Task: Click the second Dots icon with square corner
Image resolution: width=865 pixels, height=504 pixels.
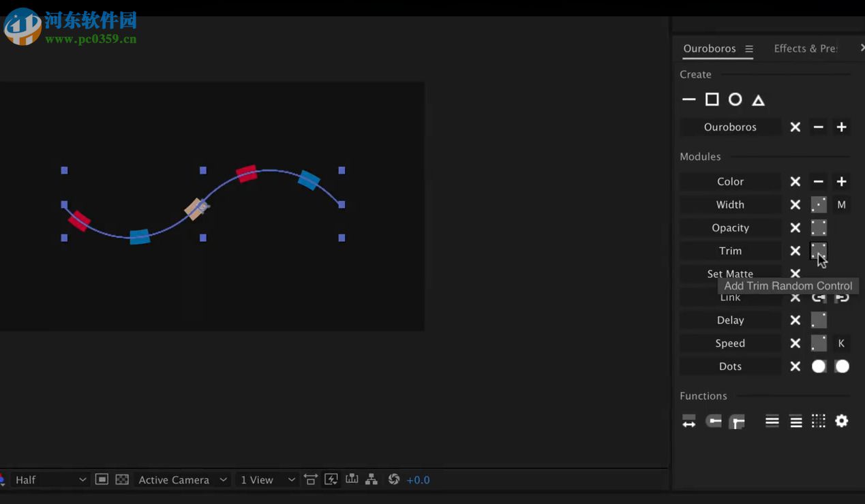Action: pyautogui.click(x=842, y=366)
